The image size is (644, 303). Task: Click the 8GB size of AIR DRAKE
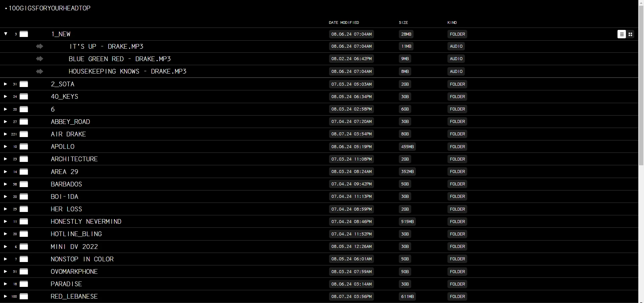pos(405,134)
